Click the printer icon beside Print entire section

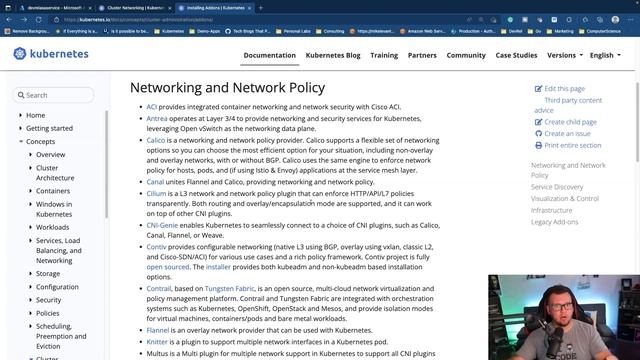click(538, 145)
